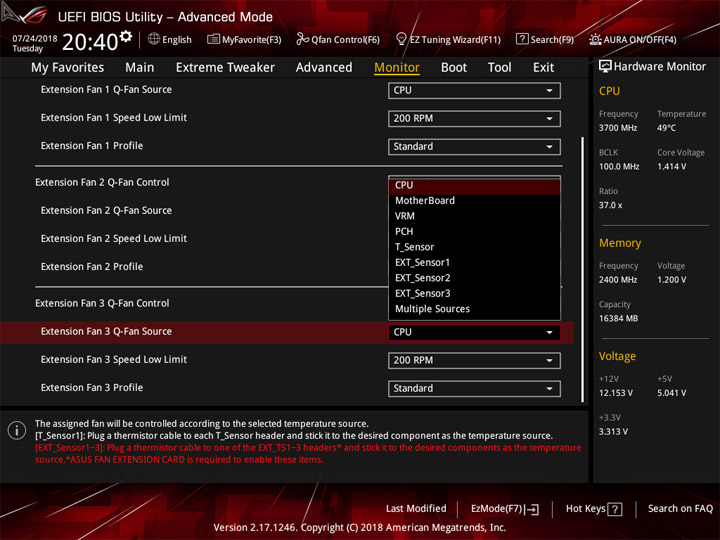The width and height of the screenshot is (720, 540).
Task: Select PCH as temperature source
Action: coord(474,232)
